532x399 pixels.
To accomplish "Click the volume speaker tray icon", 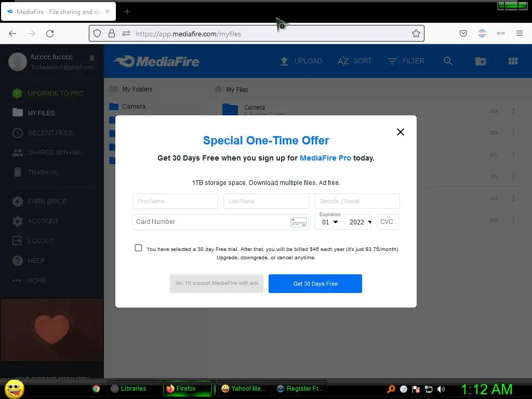I will click(441, 389).
